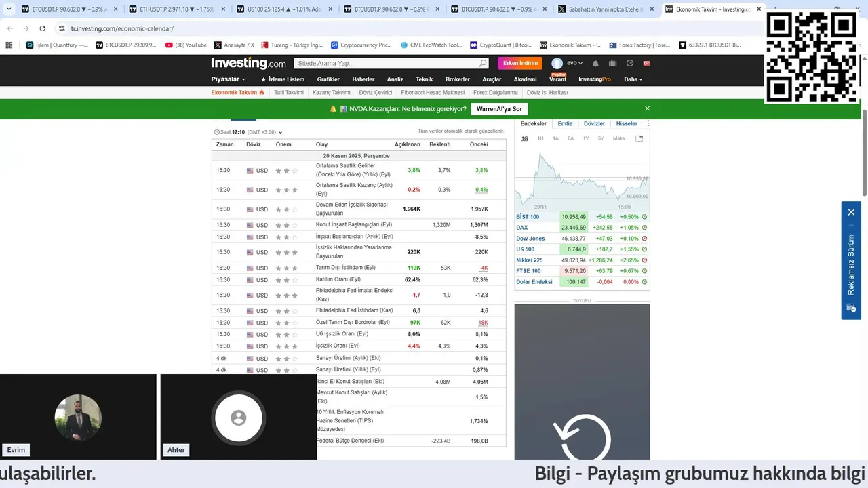Switch to the Hisseler tab

(627, 124)
